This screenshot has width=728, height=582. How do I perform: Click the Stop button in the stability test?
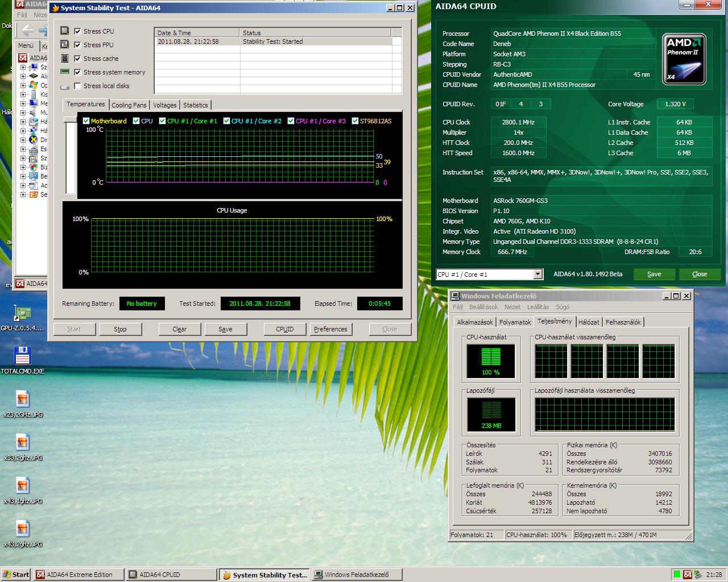[120, 329]
